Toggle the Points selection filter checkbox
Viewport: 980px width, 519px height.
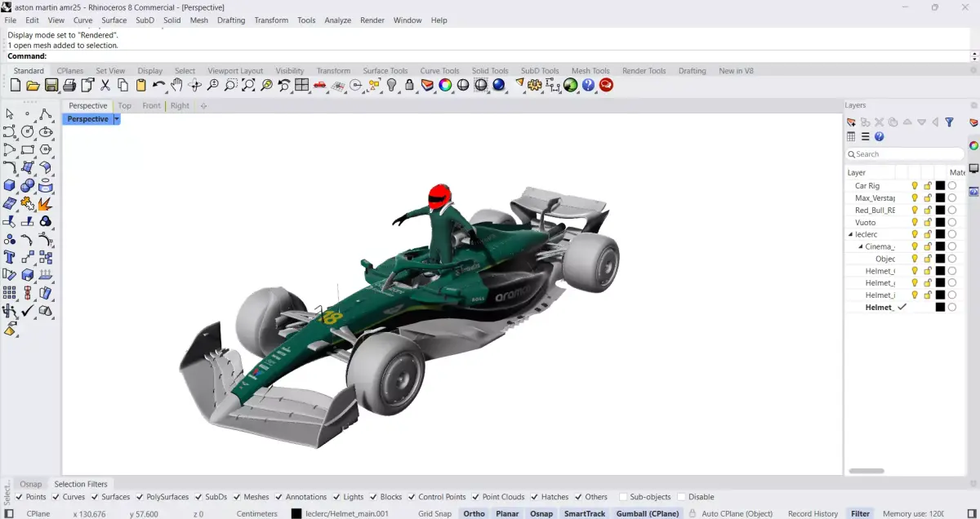coord(19,497)
